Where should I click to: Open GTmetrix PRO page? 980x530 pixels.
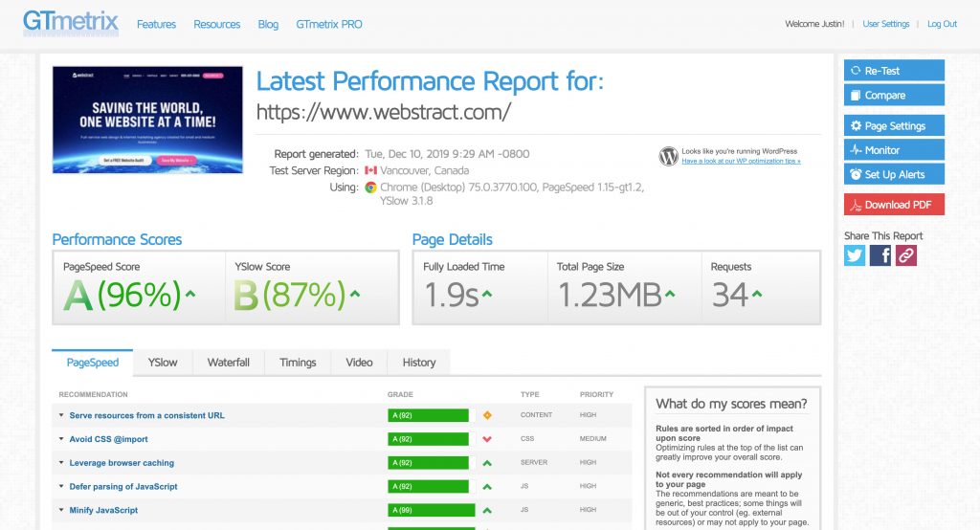(329, 24)
